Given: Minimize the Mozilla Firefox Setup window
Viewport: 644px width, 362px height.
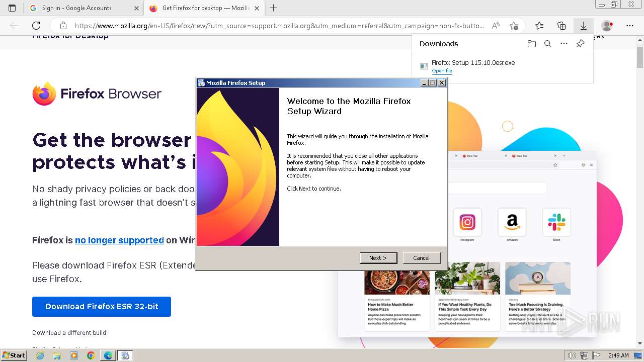Looking at the screenshot, I should (424, 83).
